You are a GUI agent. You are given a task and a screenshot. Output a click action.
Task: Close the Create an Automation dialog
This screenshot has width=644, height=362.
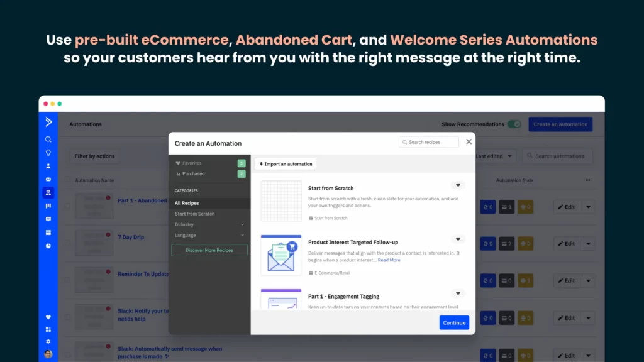point(469,141)
